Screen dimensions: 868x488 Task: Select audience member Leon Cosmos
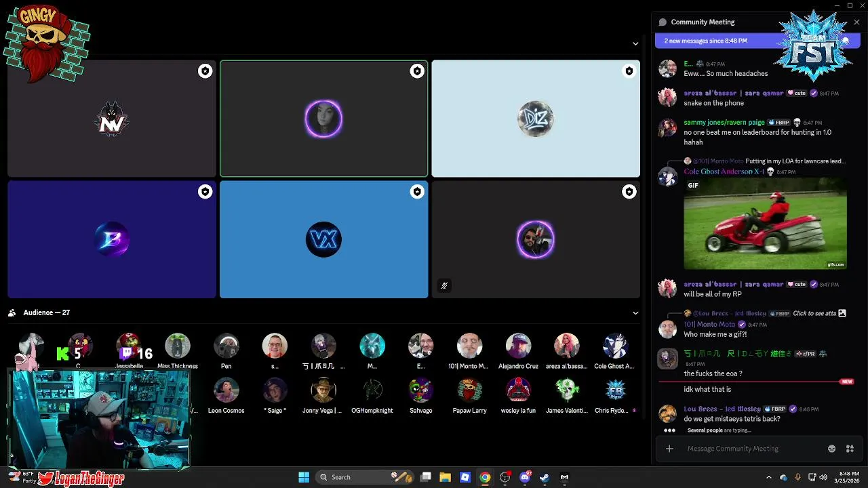point(226,395)
